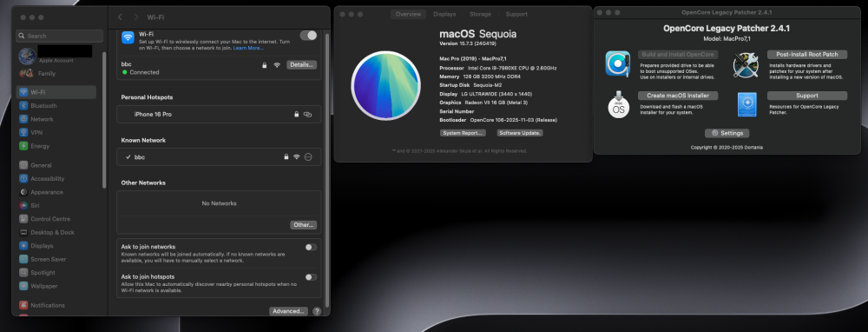
Task: Select the bbc known network row
Action: 219,156
